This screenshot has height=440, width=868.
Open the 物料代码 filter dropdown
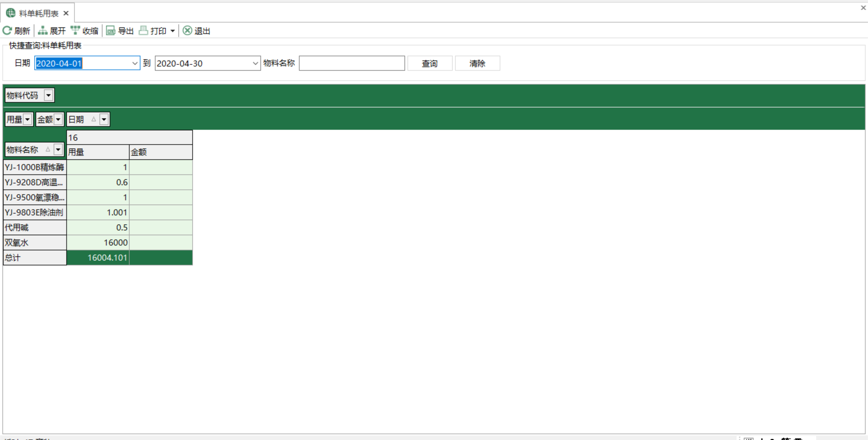pos(49,96)
